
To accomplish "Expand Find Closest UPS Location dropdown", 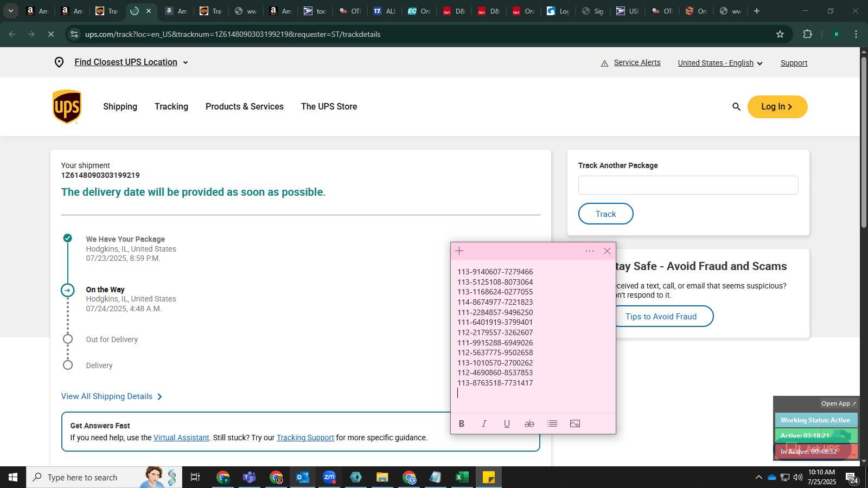I will [x=186, y=63].
